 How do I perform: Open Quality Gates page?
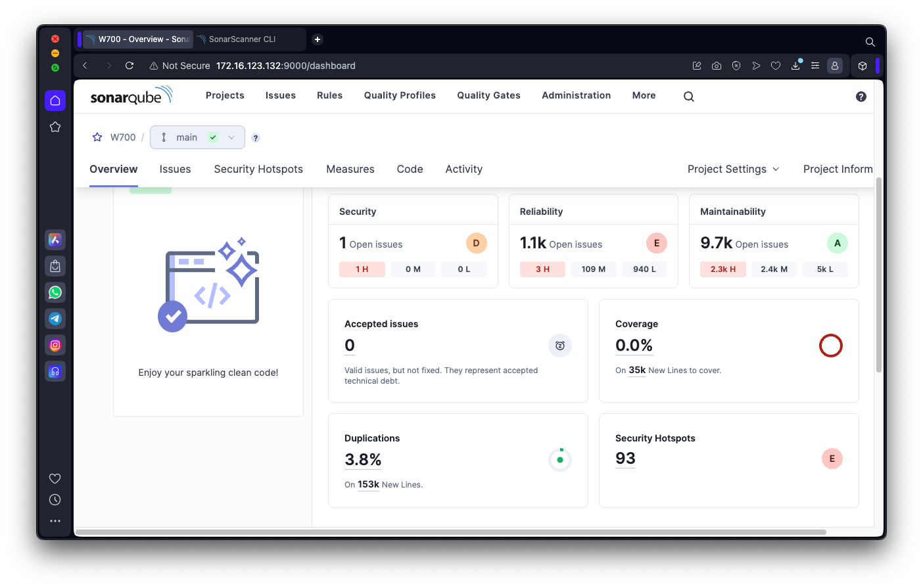489,95
